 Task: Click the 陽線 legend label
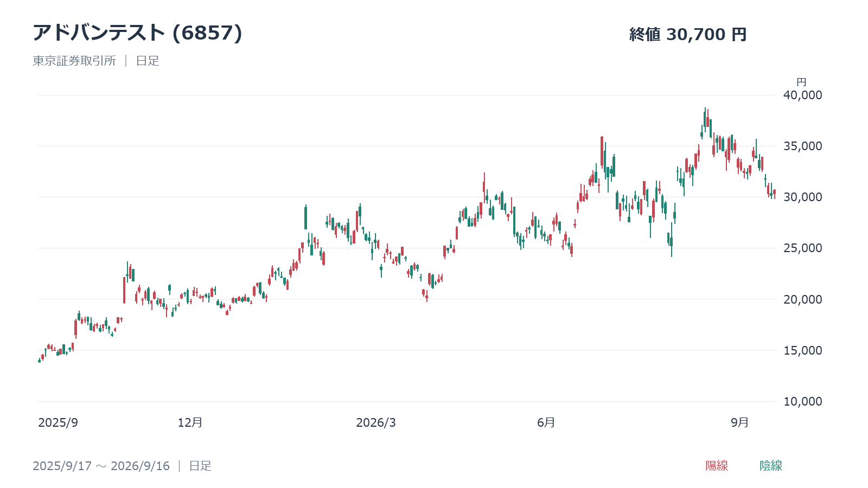tap(717, 466)
